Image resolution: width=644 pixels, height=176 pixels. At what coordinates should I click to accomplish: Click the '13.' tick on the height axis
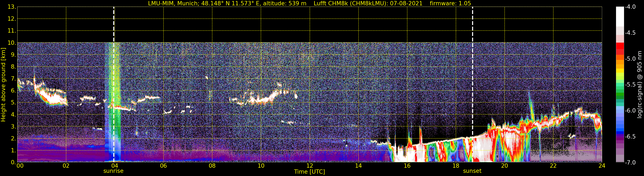[x=12, y=7]
